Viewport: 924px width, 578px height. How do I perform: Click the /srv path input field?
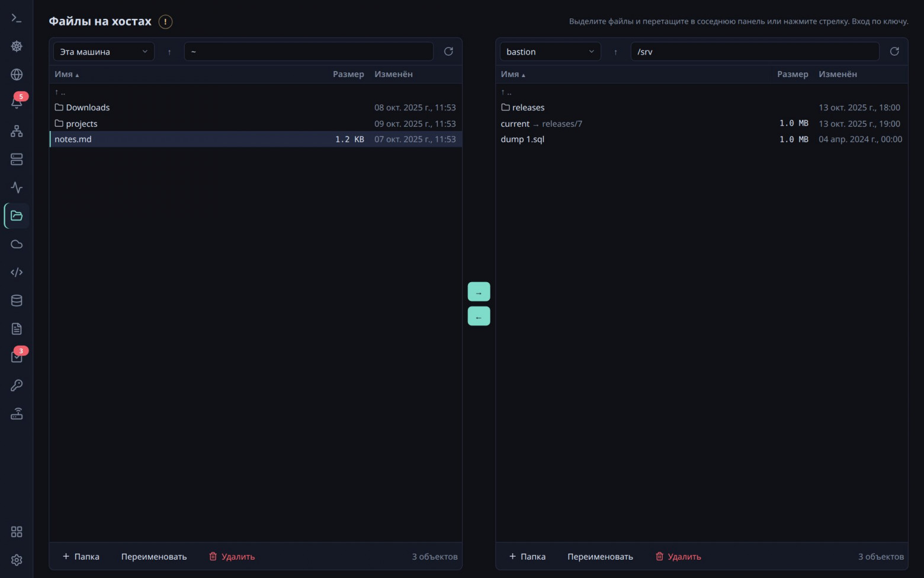click(x=755, y=52)
